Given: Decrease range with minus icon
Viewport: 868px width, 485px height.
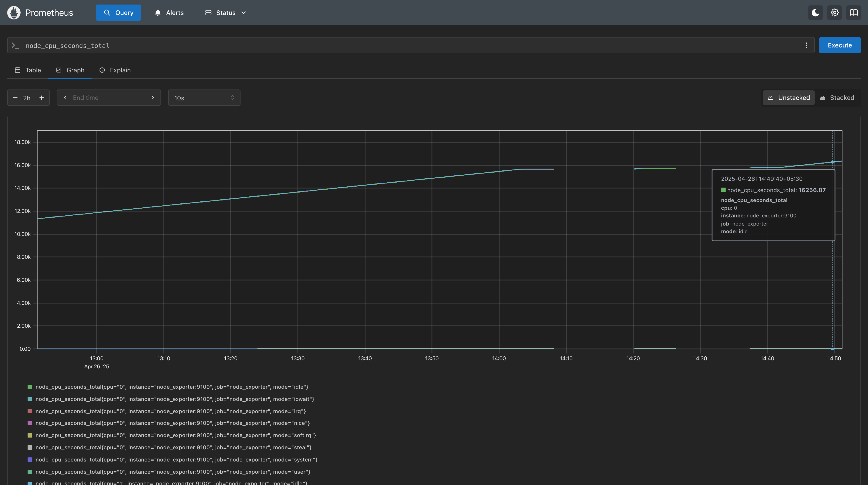Looking at the screenshot, I should click(15, 98).
